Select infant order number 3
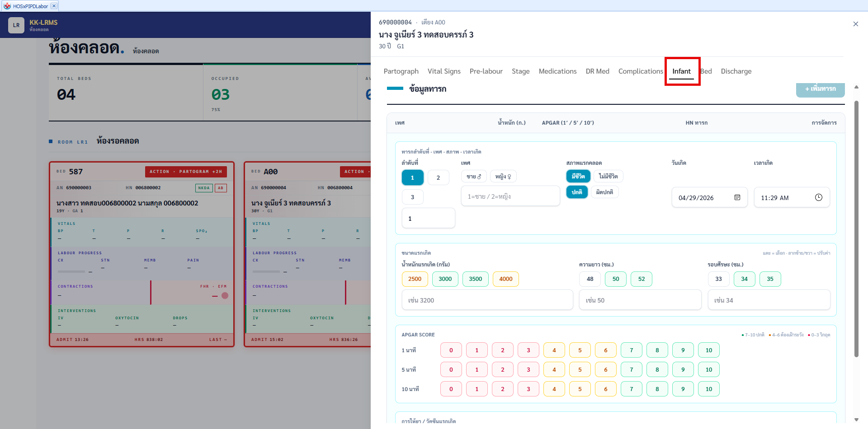The image size is (868, 429). [x=412, y=197]
